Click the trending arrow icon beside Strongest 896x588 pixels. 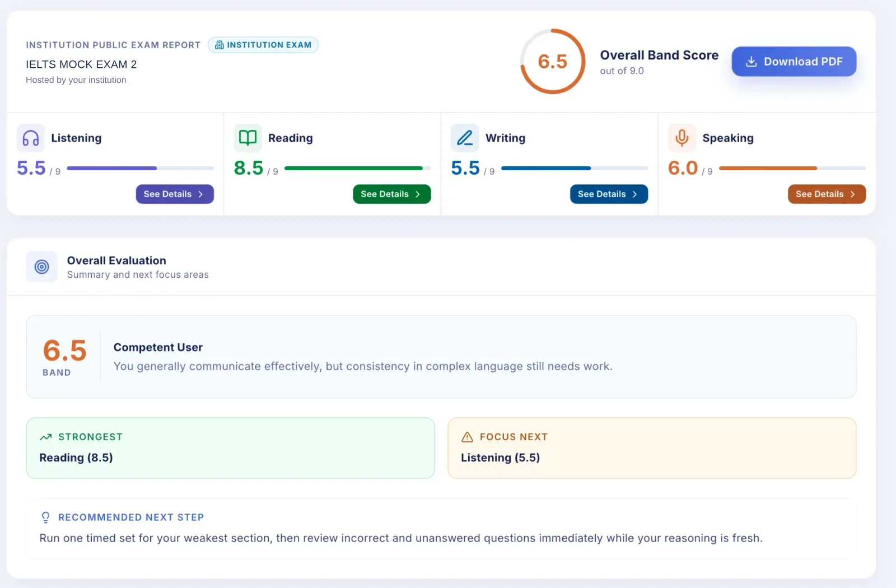[46, 437]
